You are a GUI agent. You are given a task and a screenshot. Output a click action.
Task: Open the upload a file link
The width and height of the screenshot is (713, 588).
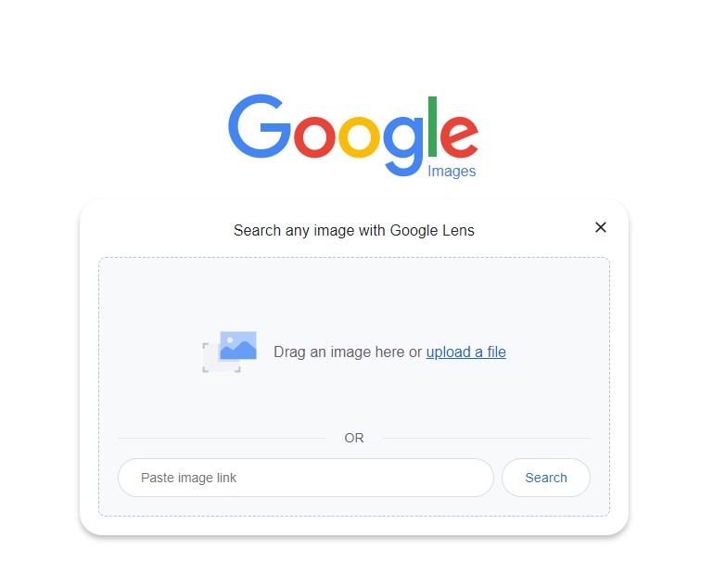coord(465,352)
